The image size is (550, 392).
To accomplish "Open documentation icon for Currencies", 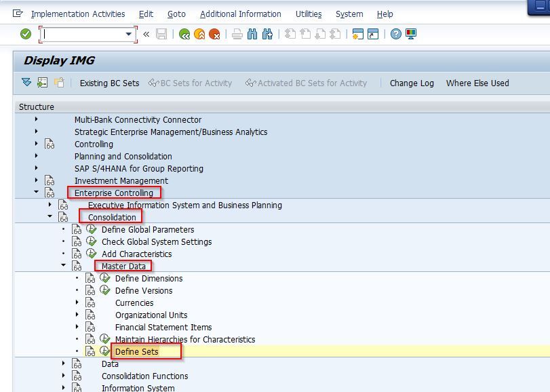I will coord(90,302).
